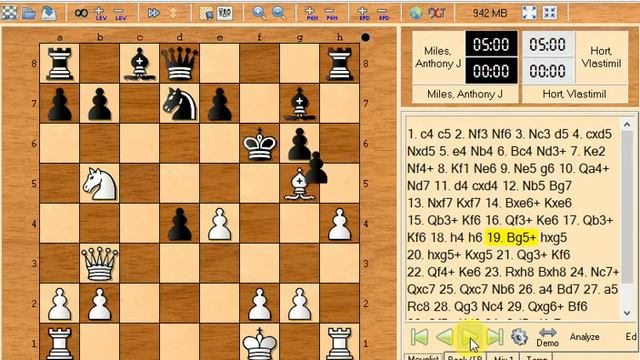Viewport: 640px width, 360px height.
Task: Open a game file with folder icon
Action: coord(29,13)
